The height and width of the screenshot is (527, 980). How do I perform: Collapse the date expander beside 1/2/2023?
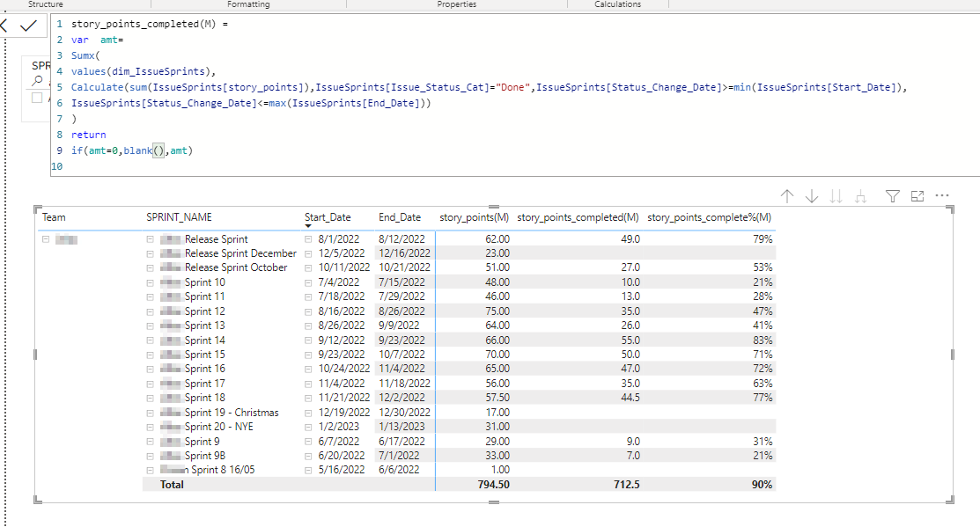click(x=308, y=427)
